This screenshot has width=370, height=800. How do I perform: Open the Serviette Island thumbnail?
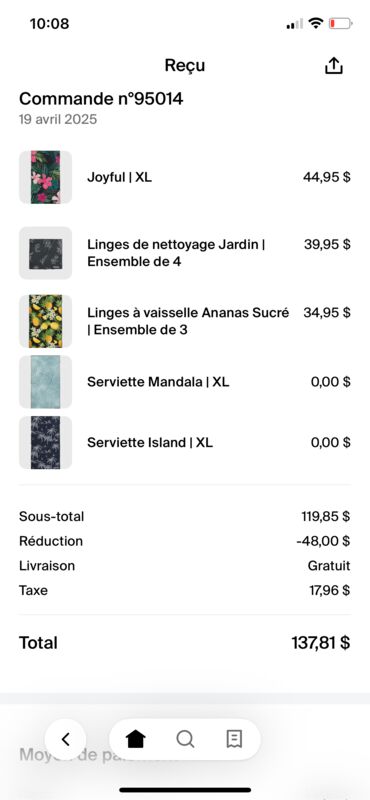pyautogui.click(x=45, y=442)
